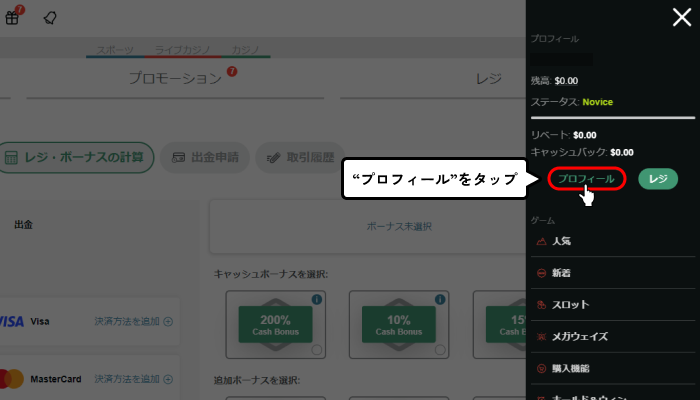Select the 10% Cash Bonus radio button
This screenshot has width=700, height=400.
[x=440, y=350]
